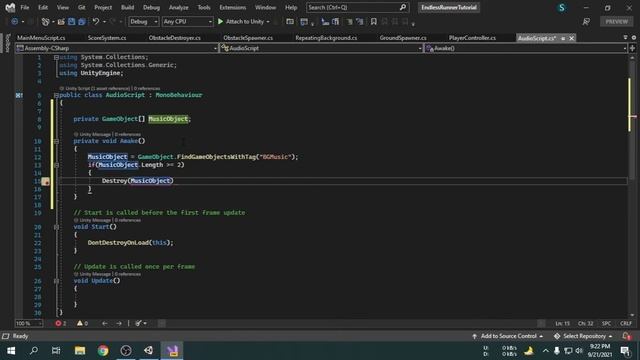Click the split editor icon above scrollbar

632,48
